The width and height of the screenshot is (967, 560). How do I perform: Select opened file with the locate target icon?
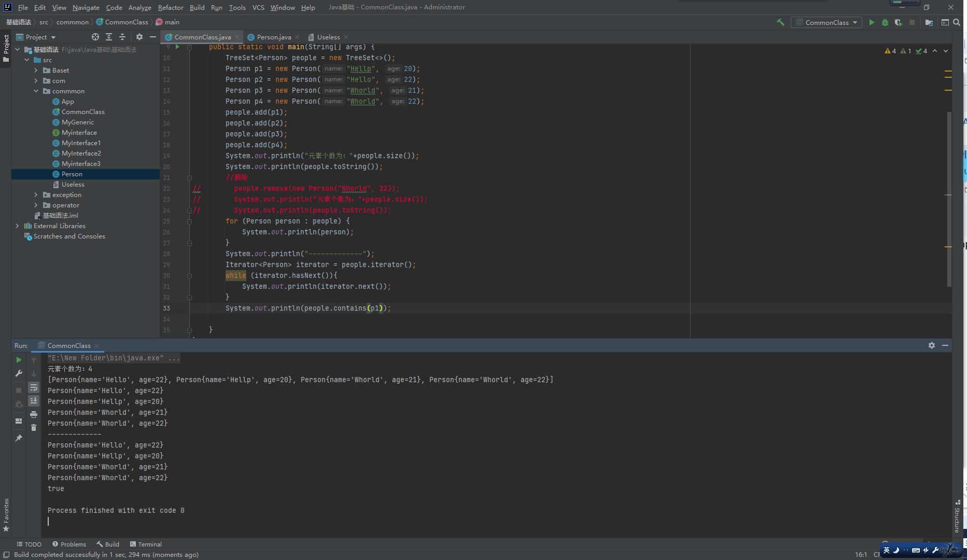pyautogui.click(x=95, y=37)
